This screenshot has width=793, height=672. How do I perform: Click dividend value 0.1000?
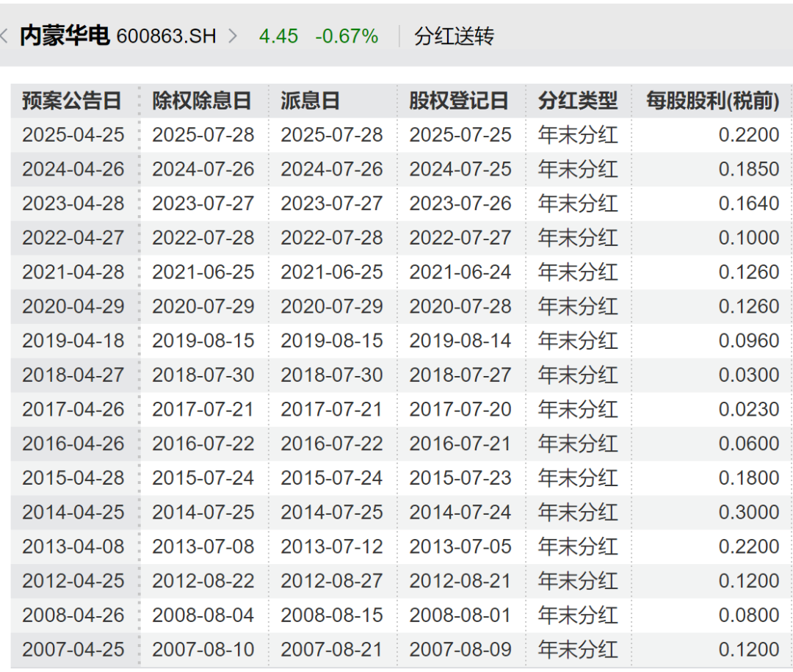(x=749, y=238)
